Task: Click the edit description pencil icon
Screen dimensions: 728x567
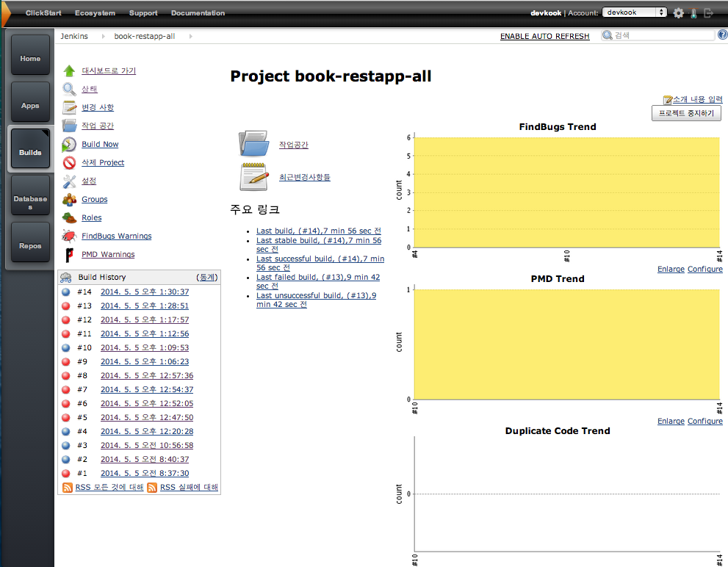Action: [x=668, y=99]
